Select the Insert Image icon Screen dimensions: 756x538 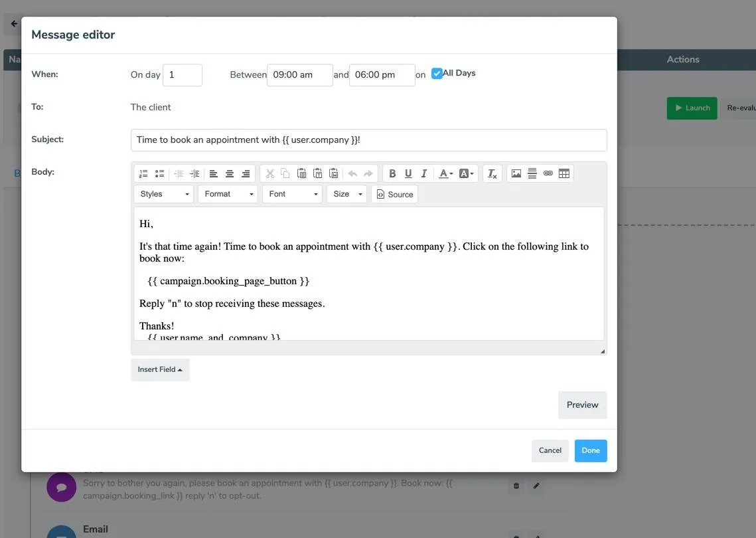pyautogui.click(x=516, y=173)
